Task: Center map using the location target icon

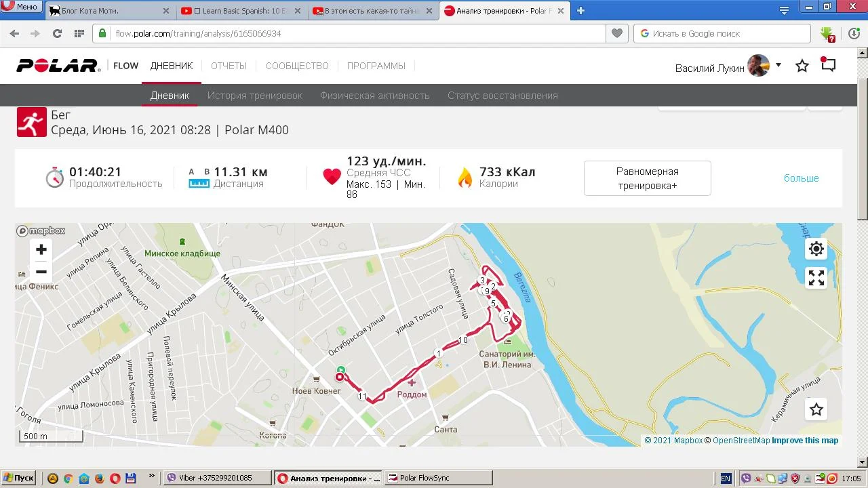Action: pos(816,249)
